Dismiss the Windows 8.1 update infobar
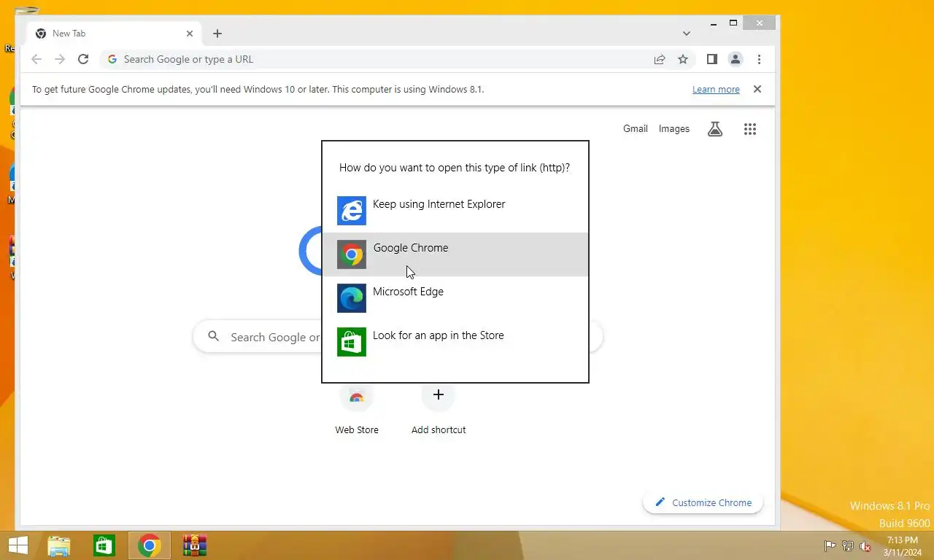This screenshot has height=560, width=934. 757,89
